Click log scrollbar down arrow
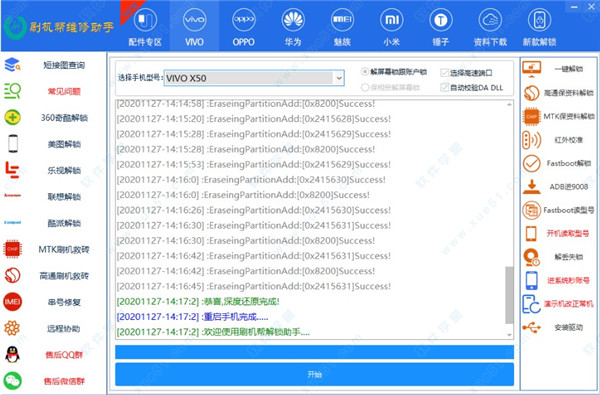 [x=509, y=335]
